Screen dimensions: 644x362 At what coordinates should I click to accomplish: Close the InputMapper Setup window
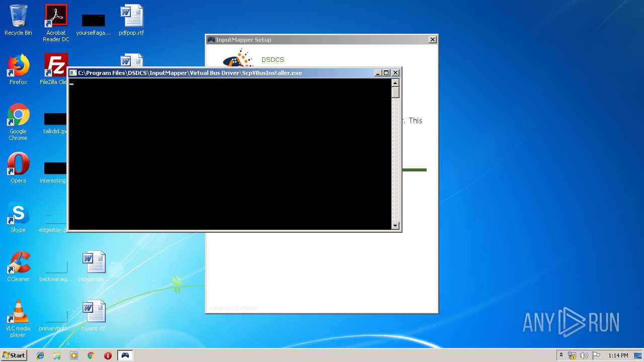432,40
